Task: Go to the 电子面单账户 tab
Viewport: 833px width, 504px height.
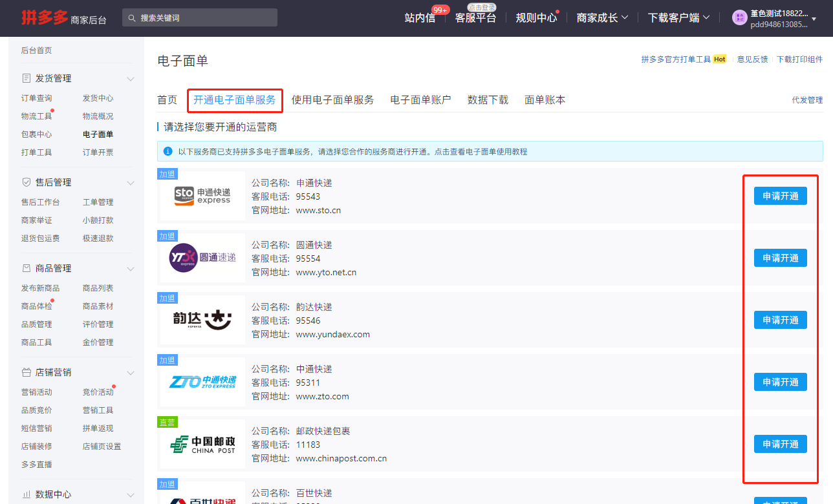Action: click(421, 100)
